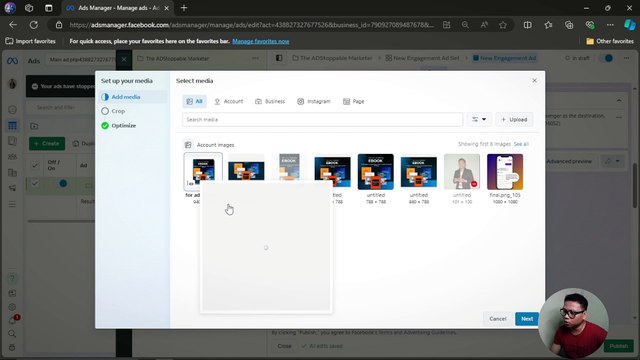Open The ADStoppable Marketer campaign breadcrumb
Screen dimensions: 640x360
(332, 58)
